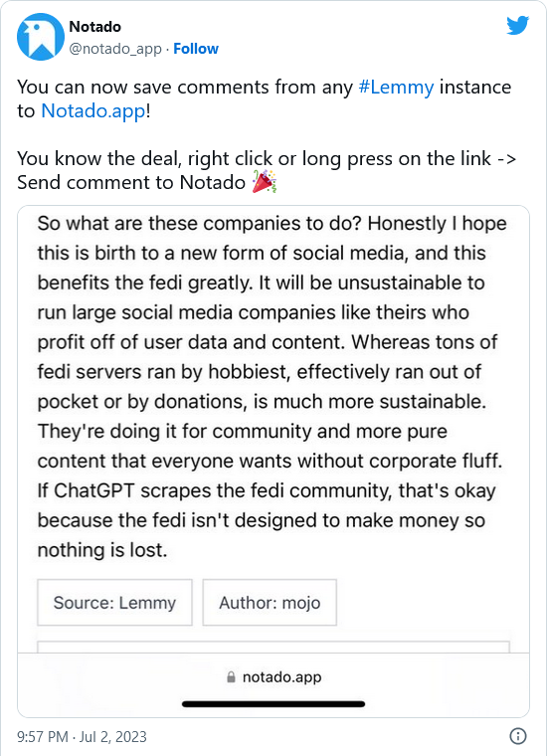
Task: Click the Author: mojo tag
Action: [x=270, y=602]
